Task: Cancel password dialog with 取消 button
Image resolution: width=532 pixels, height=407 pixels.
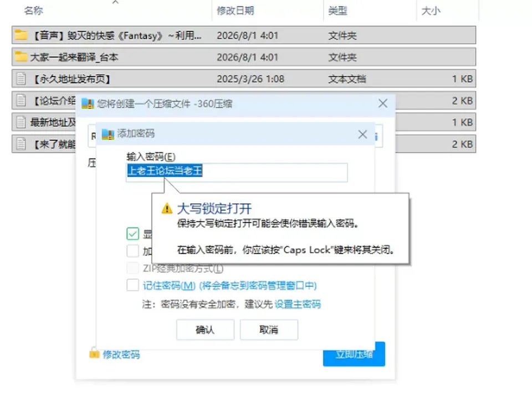Action: click(x=269, y=329)
